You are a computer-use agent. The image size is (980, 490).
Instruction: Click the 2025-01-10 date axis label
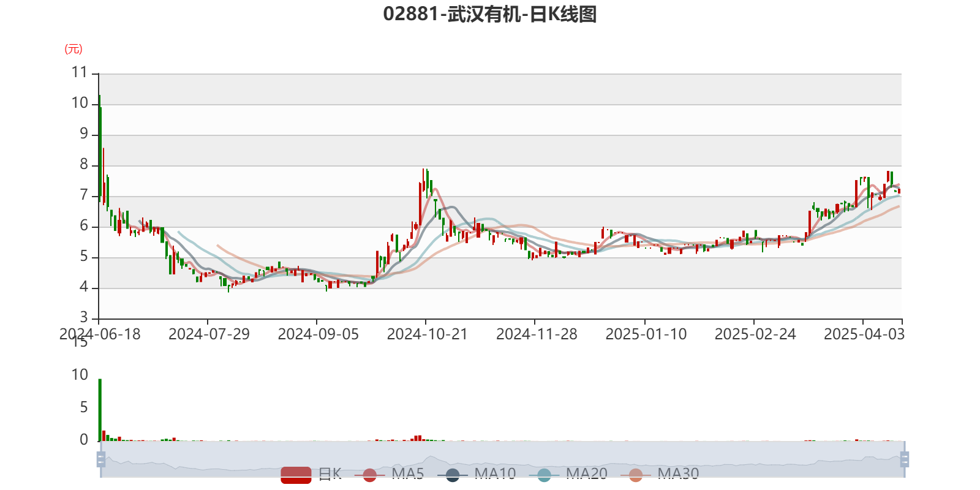pyautogui.click(x=646, y=334)
